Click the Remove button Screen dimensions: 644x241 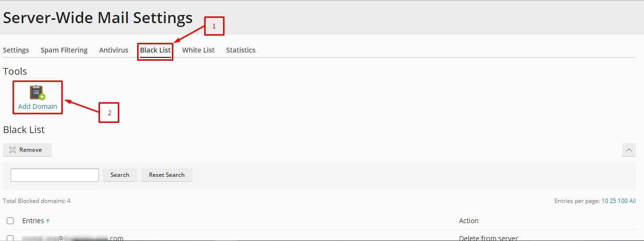[x=28, y=150]
